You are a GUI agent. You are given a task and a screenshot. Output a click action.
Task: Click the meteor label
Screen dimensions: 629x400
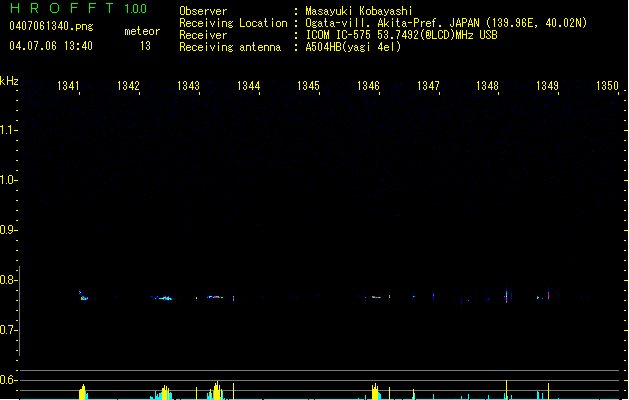point(142,31)
